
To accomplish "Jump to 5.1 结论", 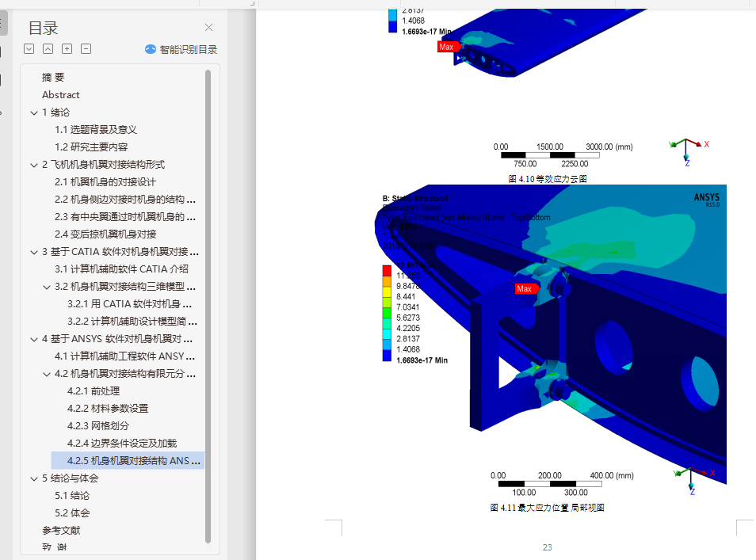I will (x=72, y=495).
